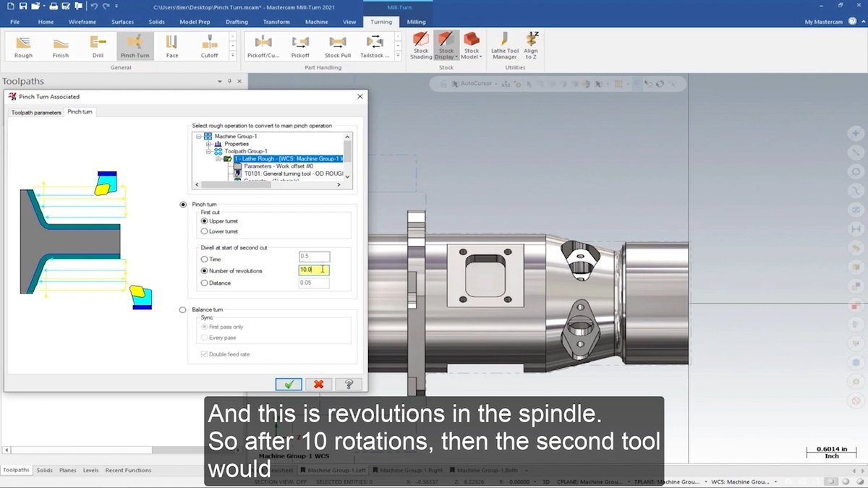
Task: Select the Balance turn radio option
Action: pyautogui.click(x=184, y=309)
